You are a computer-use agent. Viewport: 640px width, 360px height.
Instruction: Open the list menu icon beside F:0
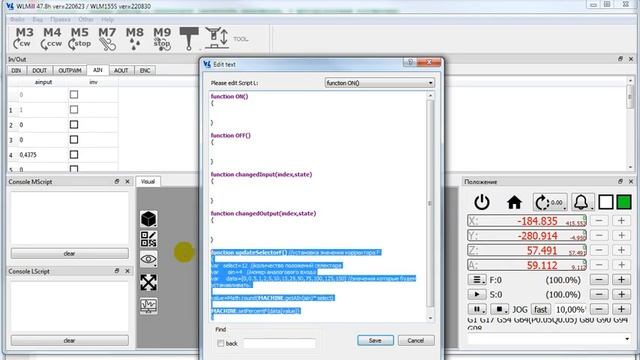point(477,280)
